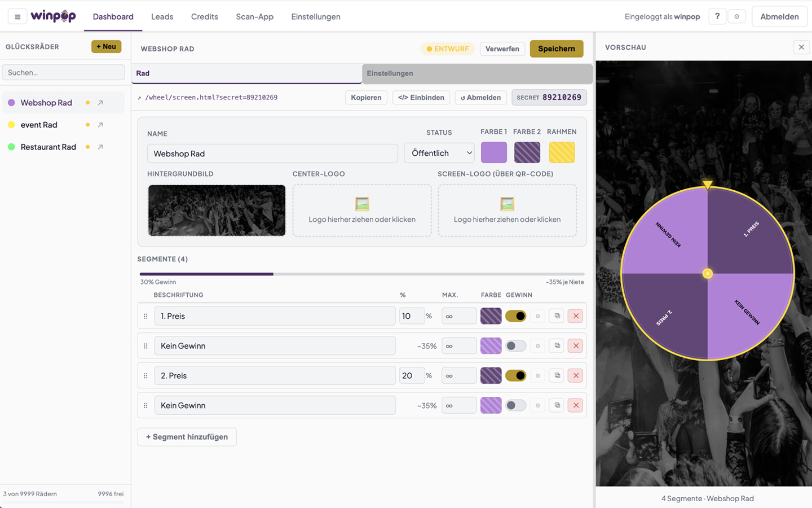Open the question mark help button
The width and height of the screenshot is (812, 508).
pyautogui.click(x=717, y=16)
